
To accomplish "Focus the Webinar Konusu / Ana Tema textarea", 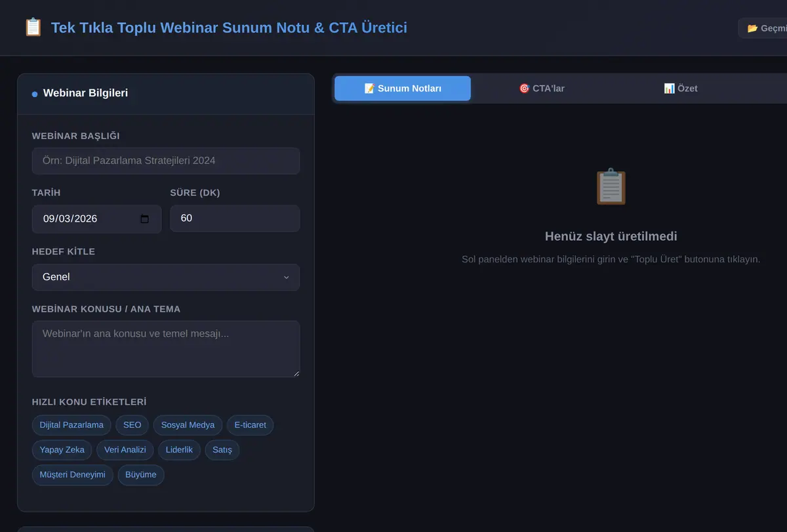I will pyautogui.click(x=166, y=349).
